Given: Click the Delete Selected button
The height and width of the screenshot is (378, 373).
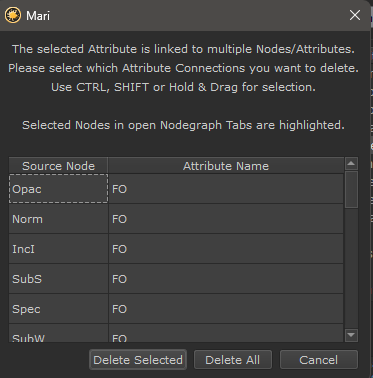Looking at the screenshot, I should [x=138, y=360].
